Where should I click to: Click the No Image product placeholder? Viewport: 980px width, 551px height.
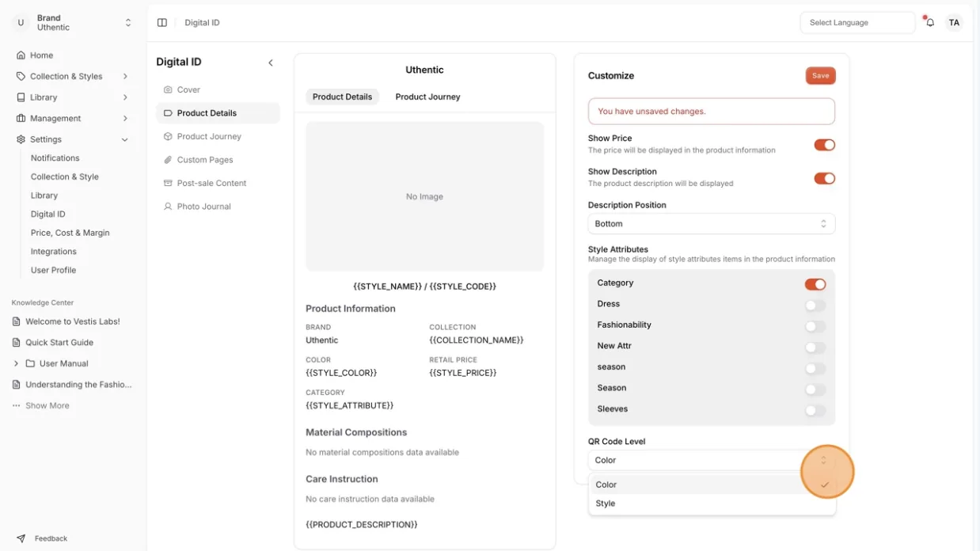(424, 196)
